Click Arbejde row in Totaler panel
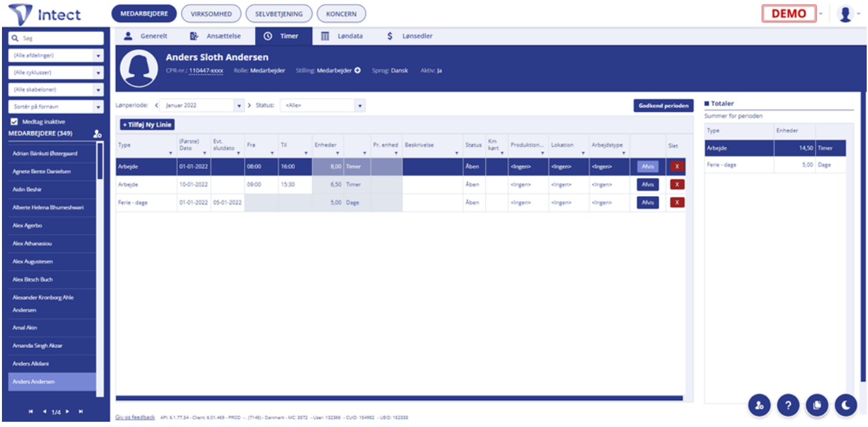 [x=775, y=148]
